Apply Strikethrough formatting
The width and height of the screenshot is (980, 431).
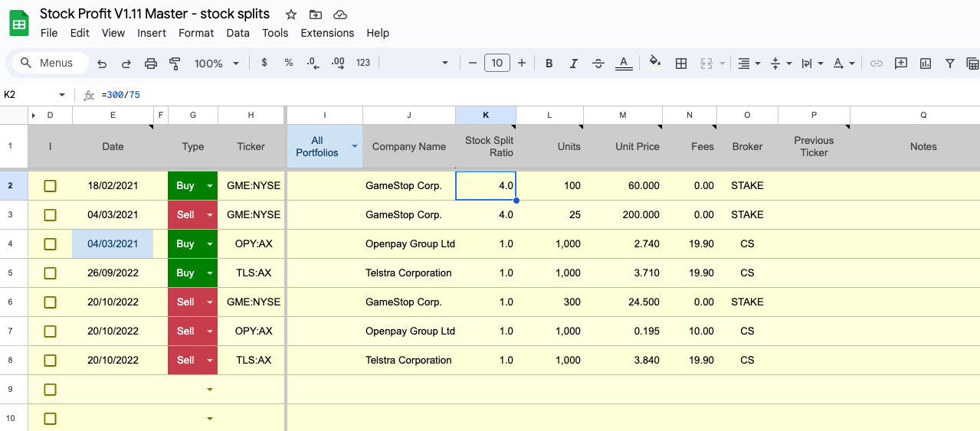598,64
